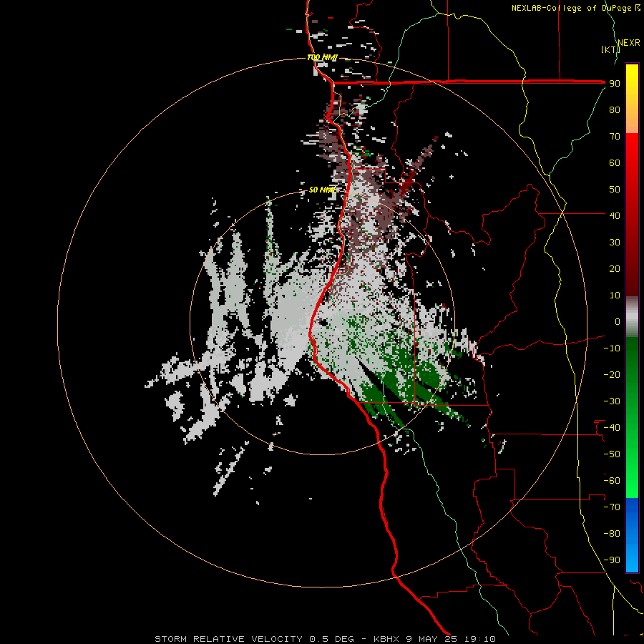Click the -10 value on the velocity scale
This screenshot has height=644, width=644.
(x=612, y=348)
